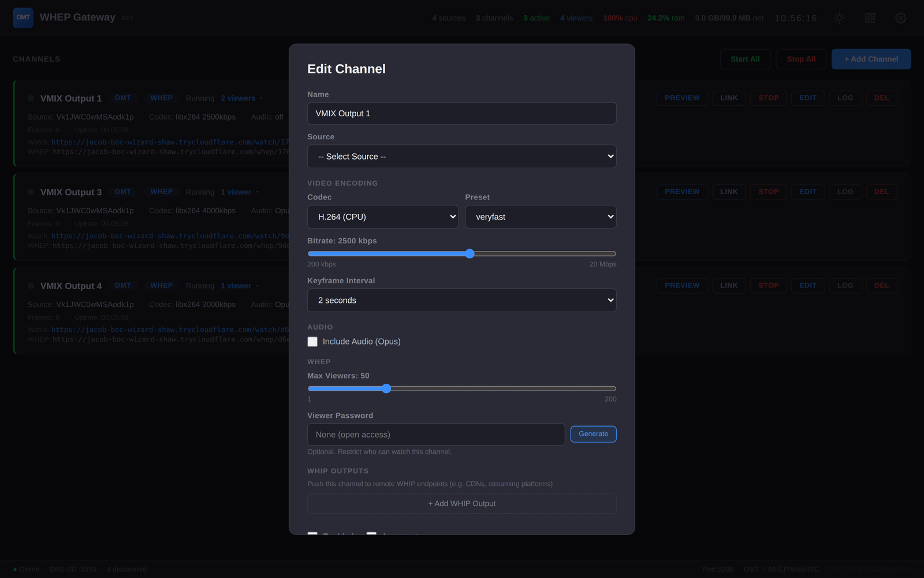Image resolution: width=924 pixels, height=578 pixels.
Task: Open the Codec dropdown showing H.264 (CPU)
Action: (383, 216)
